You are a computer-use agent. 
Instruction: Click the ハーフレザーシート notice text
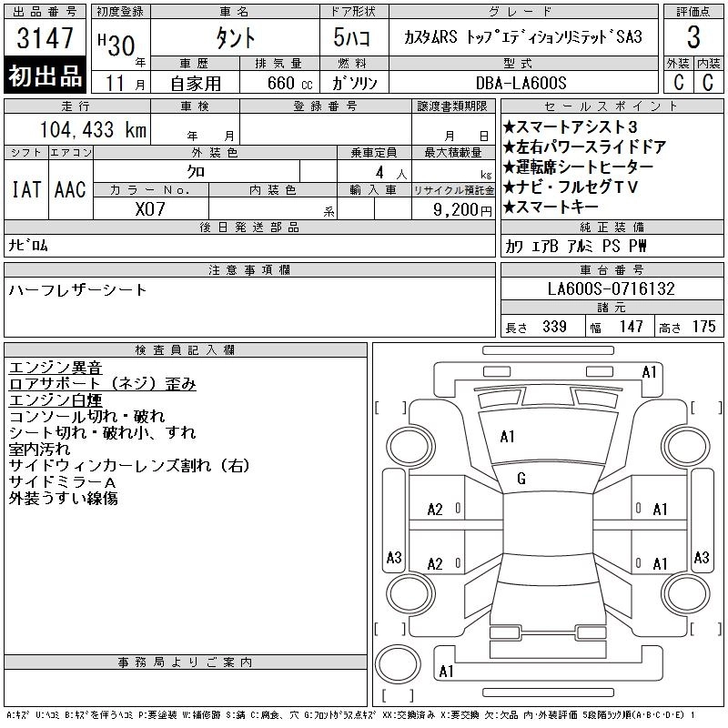77,289
